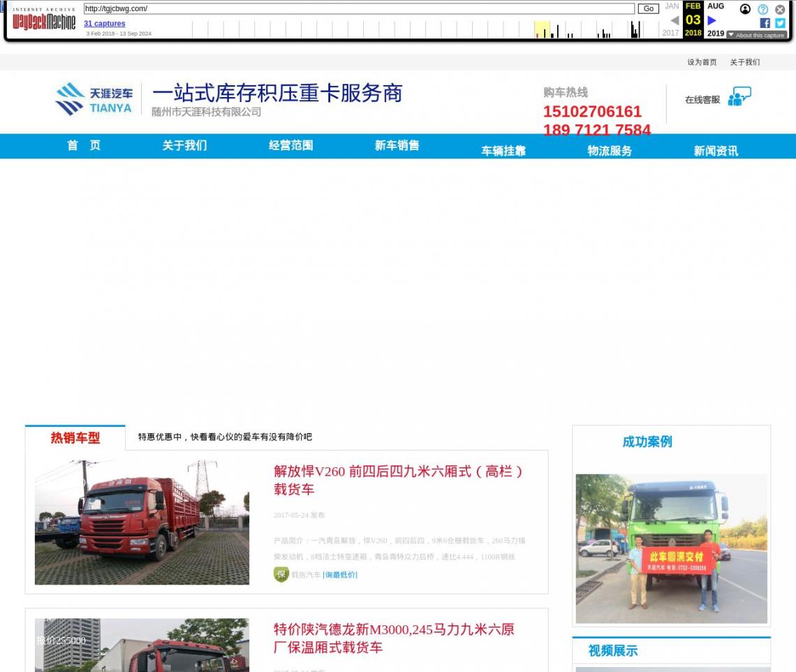Go to next capture arrow

[x=712, y=21]
